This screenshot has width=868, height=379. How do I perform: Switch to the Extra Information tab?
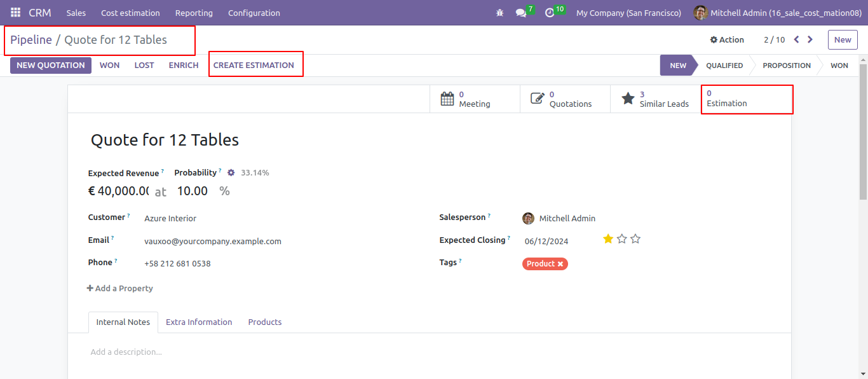(x=199, y=322)
